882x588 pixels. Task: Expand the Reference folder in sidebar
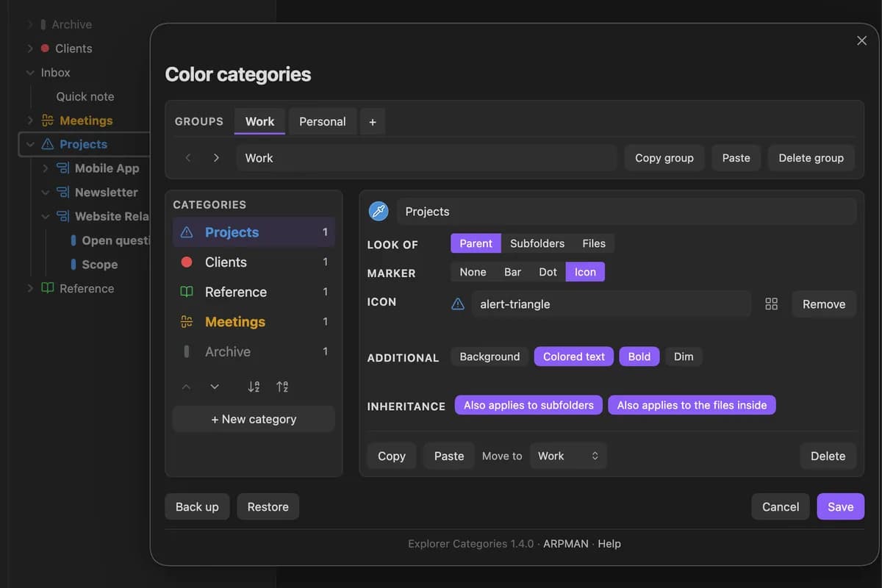coord(30,288)
